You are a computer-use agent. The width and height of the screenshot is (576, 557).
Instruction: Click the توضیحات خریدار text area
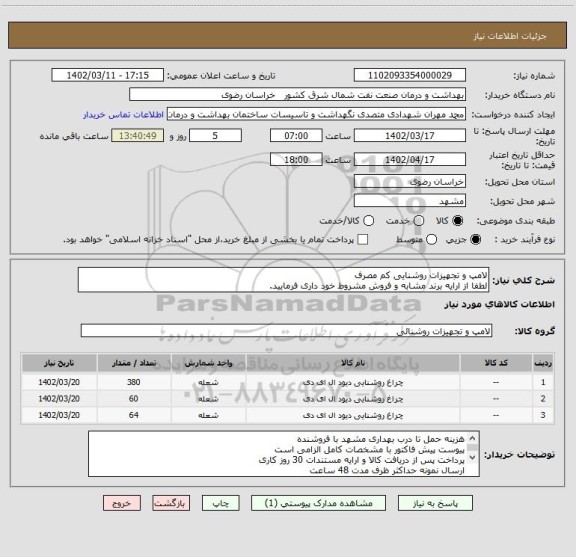coord(284,454)
